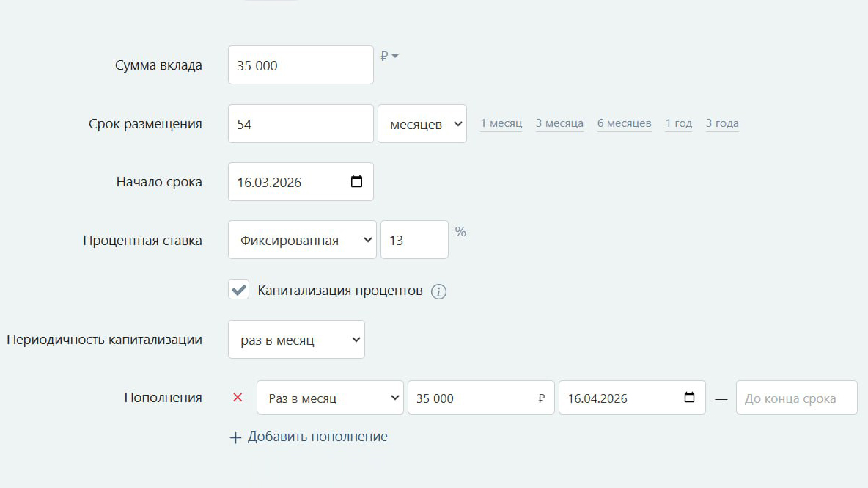Click calendar icon in Начало срока field

coord(356,182)
